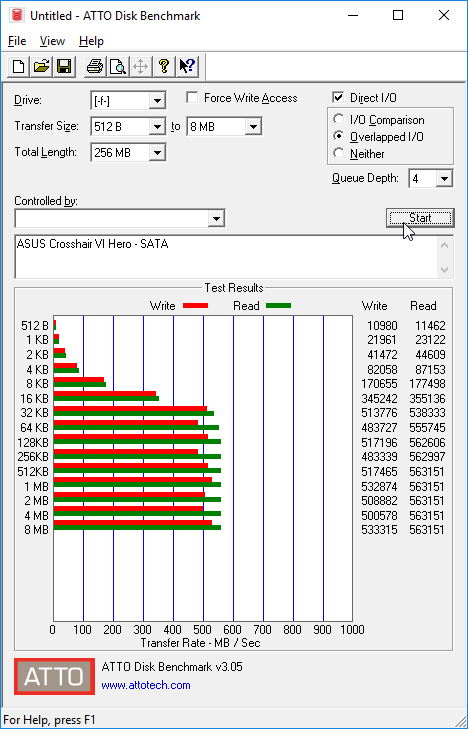The width and height of the screenshot is (468, 729).
Task: Select the I/O Comparison radio button
Action: [338, 119]
